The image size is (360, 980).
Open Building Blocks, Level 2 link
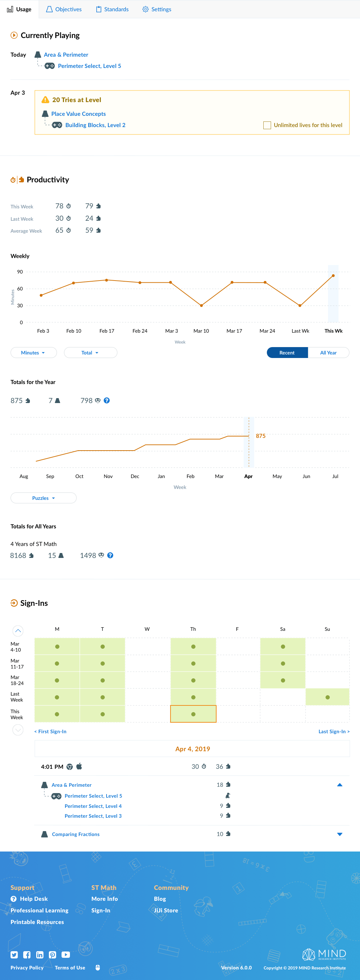pyautogui.click(x=95, y=125)
